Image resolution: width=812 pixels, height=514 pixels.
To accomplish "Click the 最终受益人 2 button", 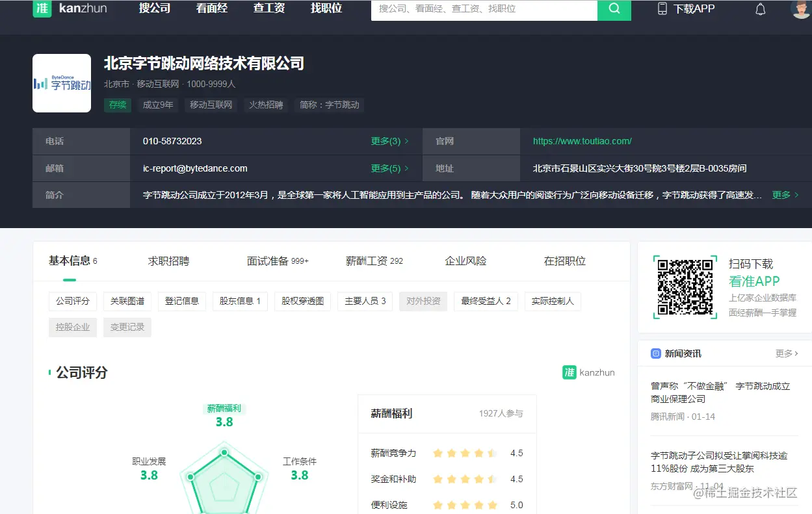I will [486, 302].
